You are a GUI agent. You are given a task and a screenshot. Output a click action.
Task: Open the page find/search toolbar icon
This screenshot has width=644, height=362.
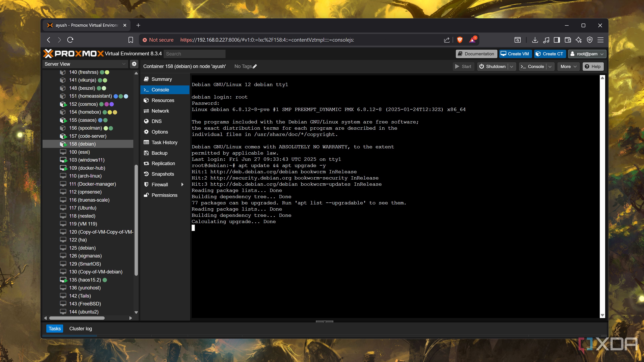517,40
